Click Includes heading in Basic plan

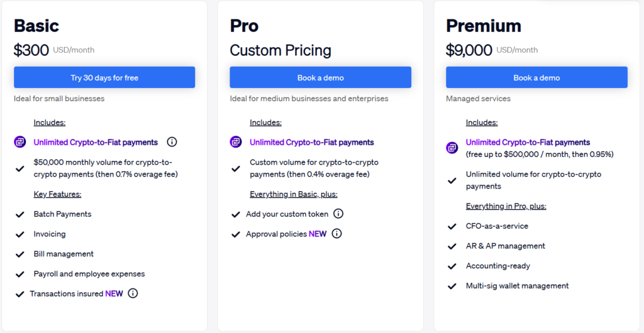pyautogui.click(x=50, y=123)
